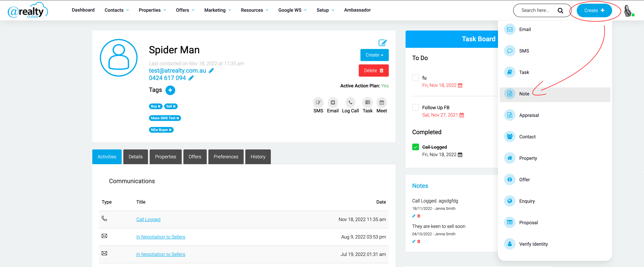
Task: Switch to the Details tab
Action: (136, 157)
